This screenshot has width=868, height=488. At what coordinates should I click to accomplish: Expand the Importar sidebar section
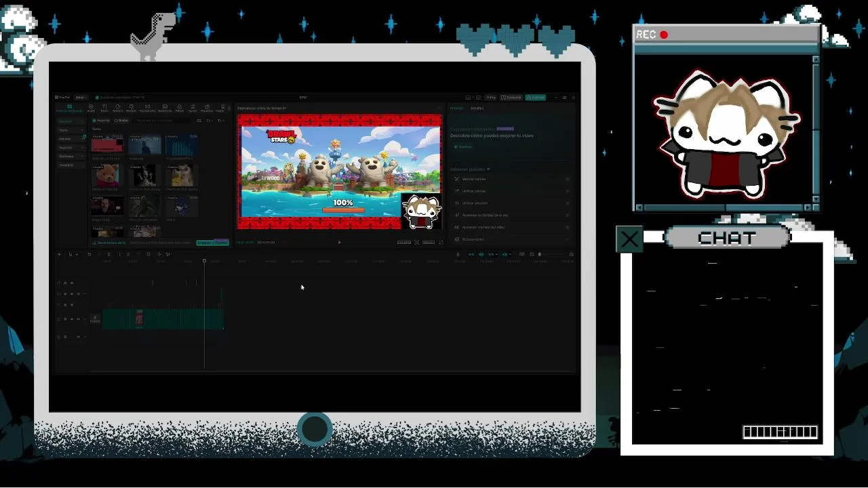click(x=71, y=121)
